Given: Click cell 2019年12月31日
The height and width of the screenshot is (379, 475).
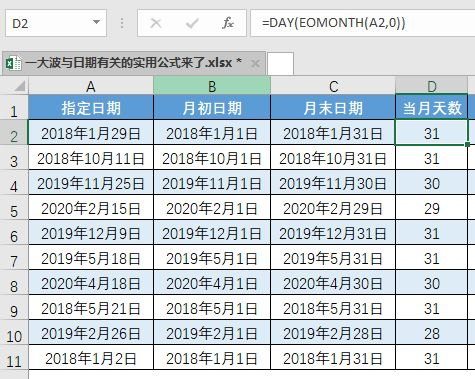Looking at the screenshot, I should pyautogui.click(x=333, y=233).
